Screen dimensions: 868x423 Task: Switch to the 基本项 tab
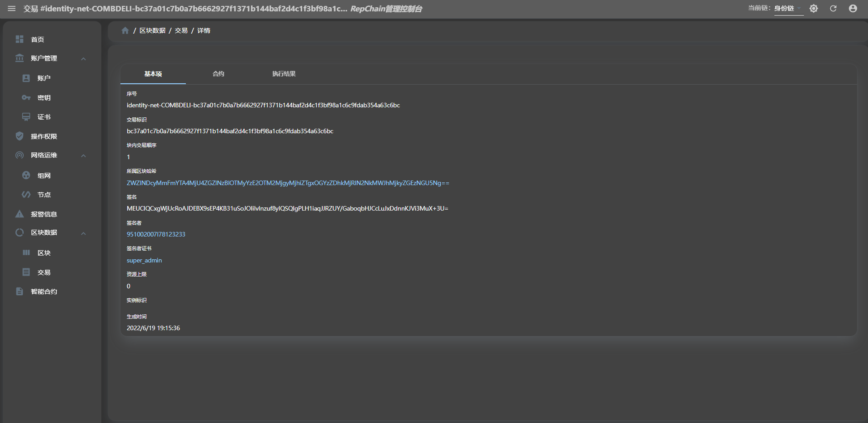point(153,74)
